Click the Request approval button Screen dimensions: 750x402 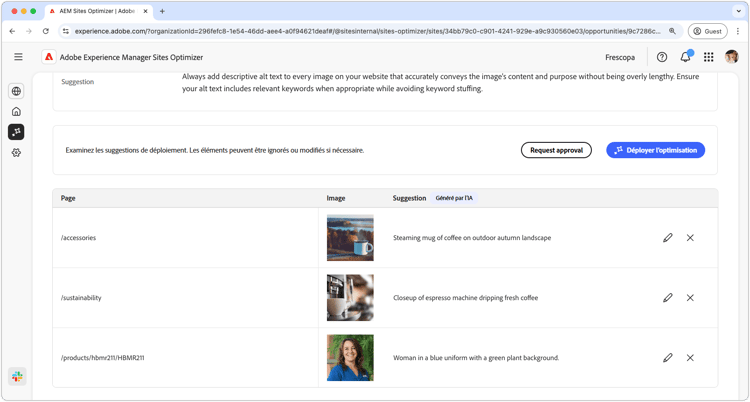[556, 150]
